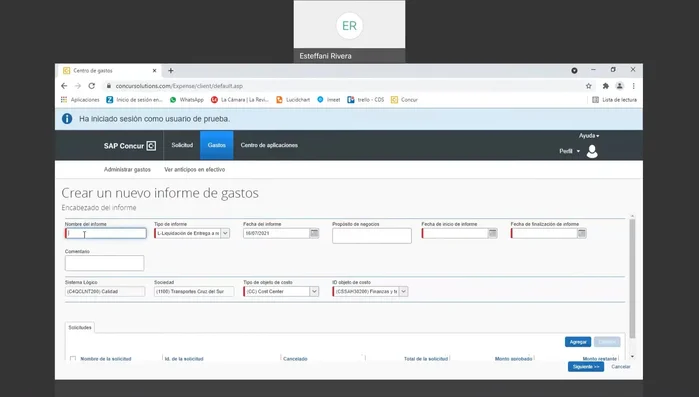Viewport: 699px width, 397px height.
Task: Bookmark this page with the star icon
Action: [x=588, y=86]
